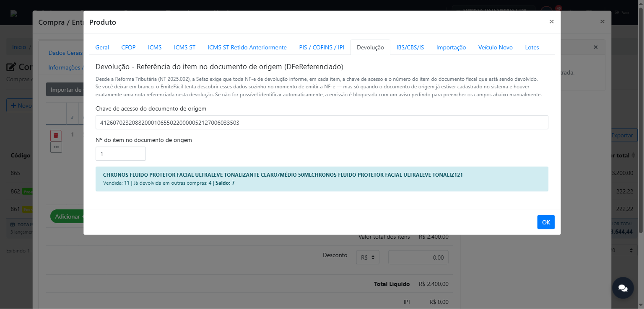Click the OK button in Produto dialog

pyautogui.click(x=546, y=222)
